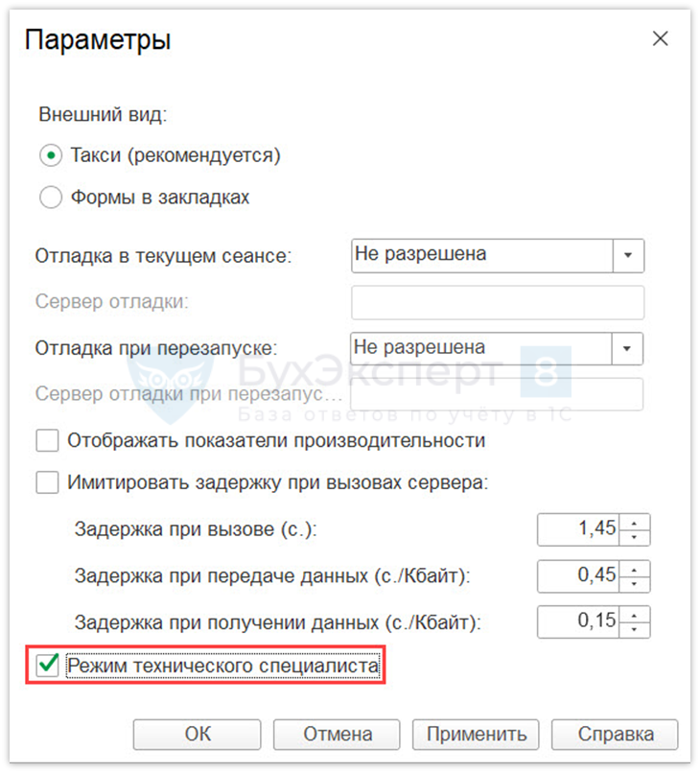Expand the Отладка при перезапуске dropdown arrow
700x773 pixels.
point(628,347)
